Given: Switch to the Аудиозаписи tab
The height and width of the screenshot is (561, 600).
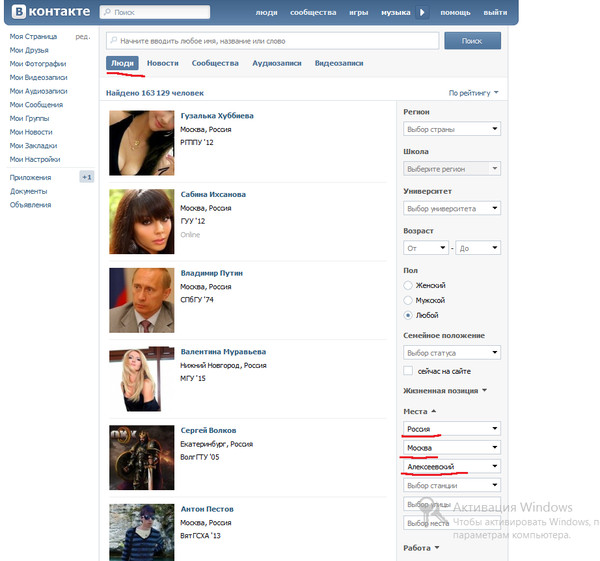Looking at the screenshot, I should [277, 63].
